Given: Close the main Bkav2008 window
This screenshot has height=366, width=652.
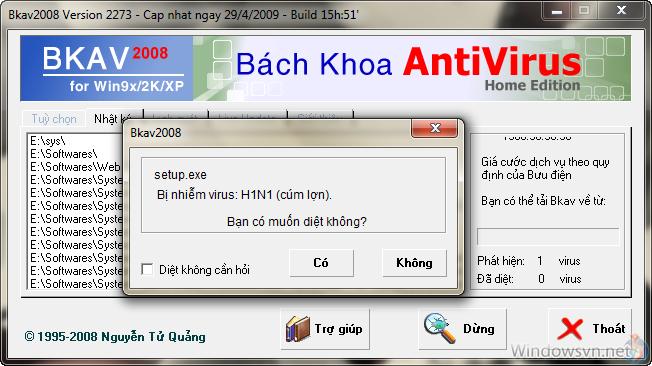Looking at the screenshot, I should tap(621, 10).
